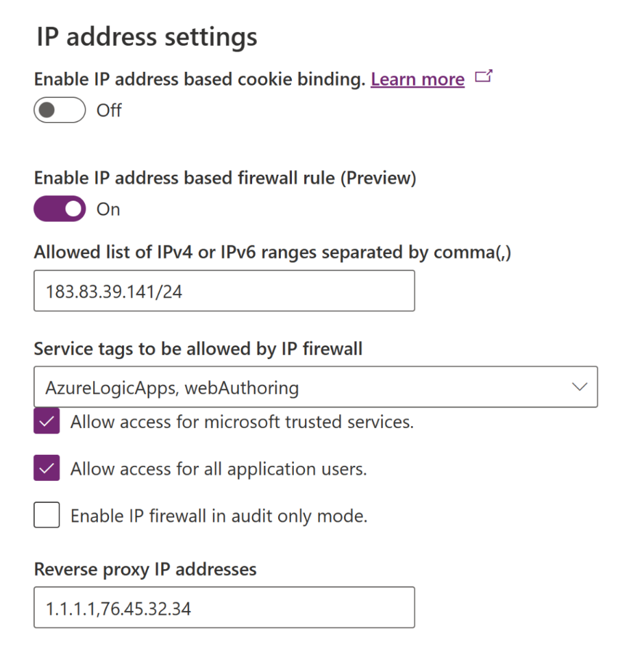Click the 'Service tags to be allowed' label
Image resolution: width=644 pixels, height=648 pixels.
click(x=198, y=349)
